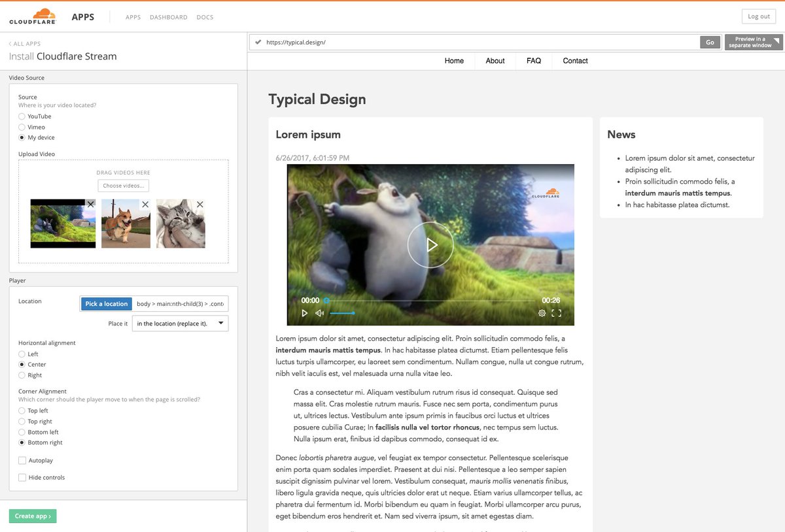
Task: Select the cat video thumbnail
Action: (x=181, y=224)
